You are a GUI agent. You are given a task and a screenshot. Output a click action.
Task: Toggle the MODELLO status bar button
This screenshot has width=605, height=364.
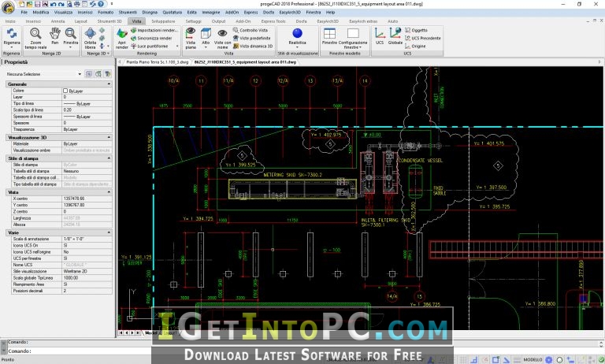[x=533, y=360]
